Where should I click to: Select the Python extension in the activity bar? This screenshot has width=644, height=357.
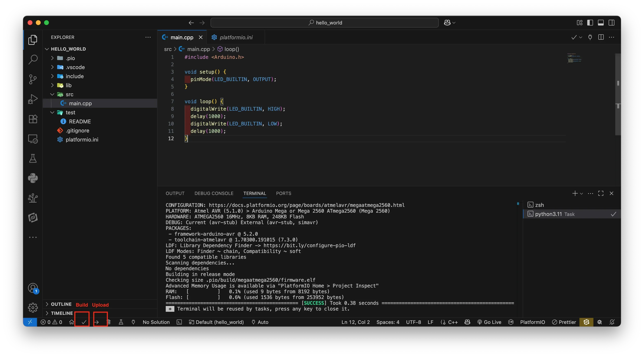[x=33, y=178]
